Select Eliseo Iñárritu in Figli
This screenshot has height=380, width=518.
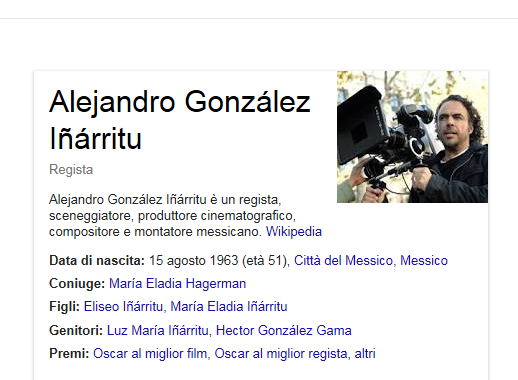pyautogui.click(x=123, y=307)
